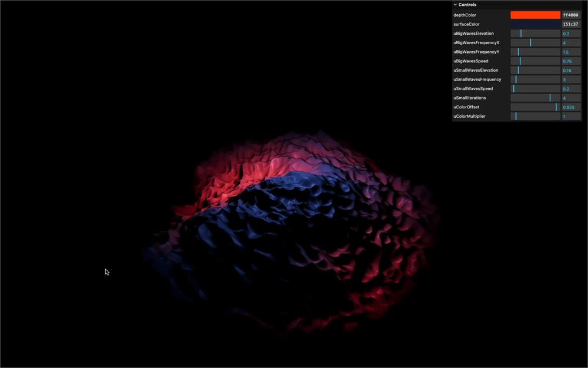588x368 pixels.
Task: Collapse the Controls panel chevron
Action: pos(455,5)
